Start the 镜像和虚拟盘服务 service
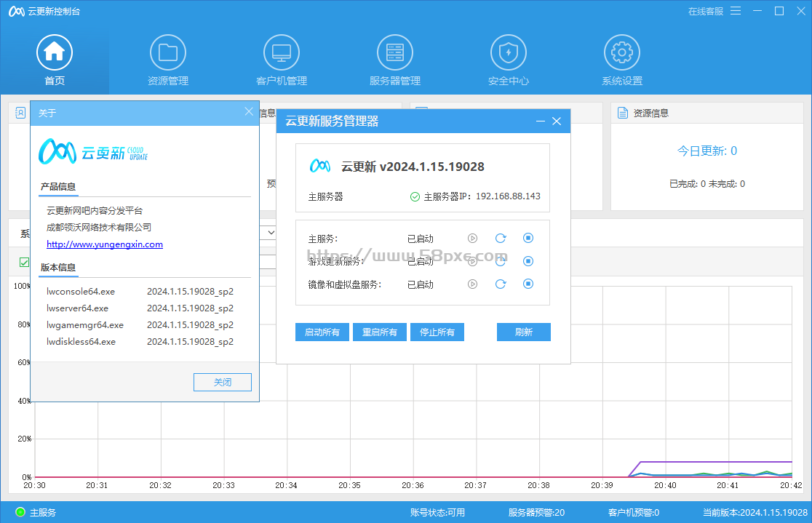This screenshot has width=812, height=523. (472, 284)
